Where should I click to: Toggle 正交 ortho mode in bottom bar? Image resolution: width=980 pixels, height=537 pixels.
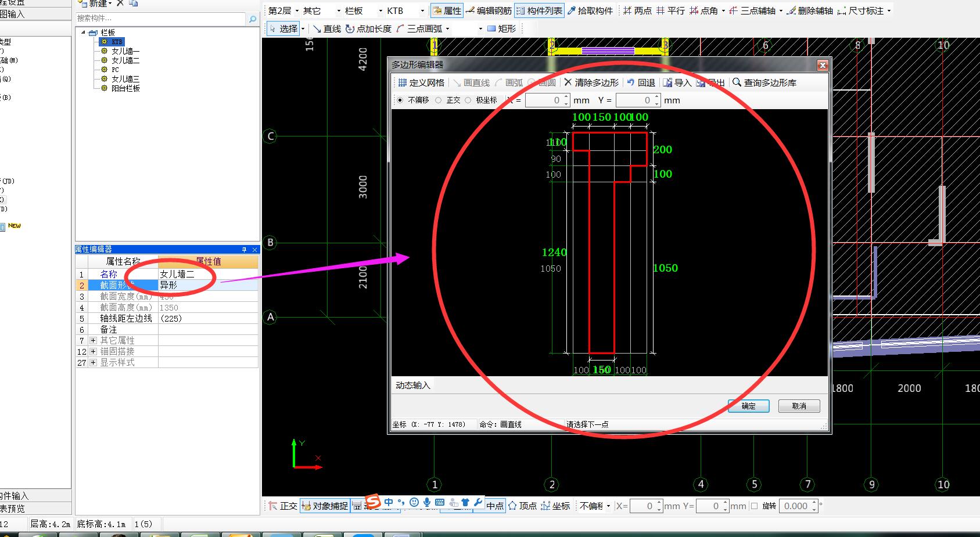[283, 506]
